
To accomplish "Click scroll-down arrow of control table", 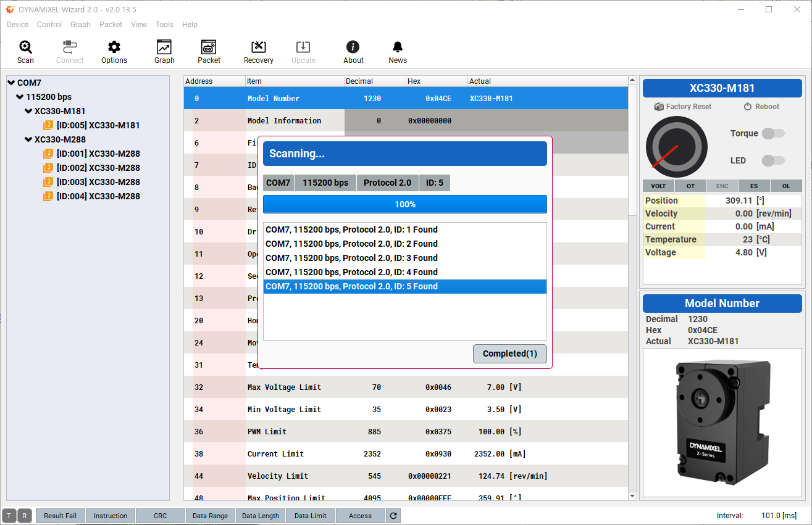I will 632,496.
